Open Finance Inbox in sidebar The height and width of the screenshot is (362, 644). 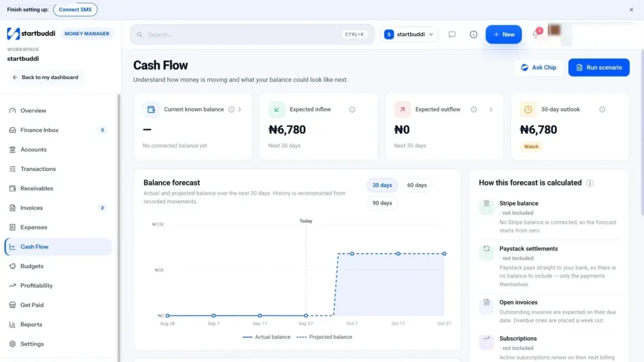pyautogui.click(x=58, y=130)
